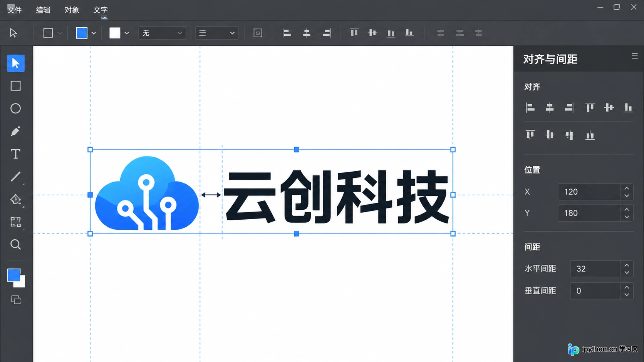Open the 文字 menu
This screenshot has width=644, height=362.
pos(101,10)
